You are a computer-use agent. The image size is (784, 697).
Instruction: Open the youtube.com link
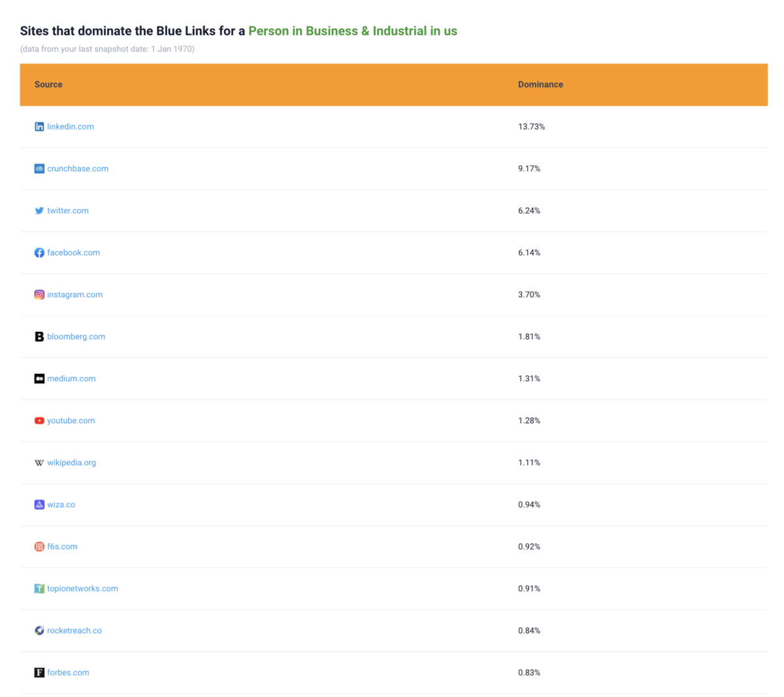pos(71,421)
